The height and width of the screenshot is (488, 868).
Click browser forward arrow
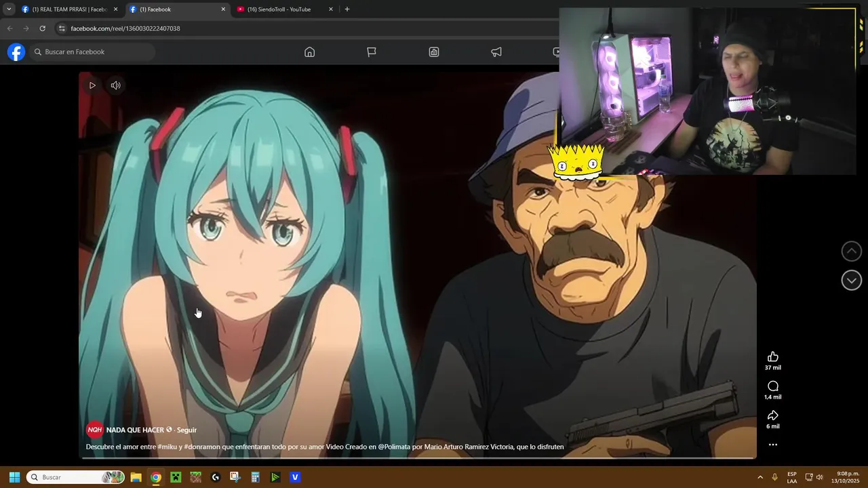coord(26,28)
